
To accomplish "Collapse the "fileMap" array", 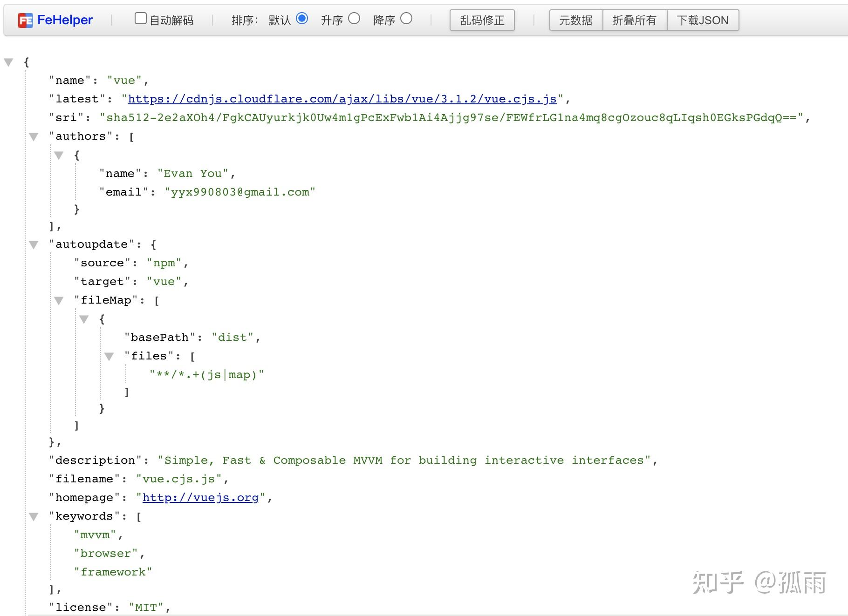I will coord(59,301).
